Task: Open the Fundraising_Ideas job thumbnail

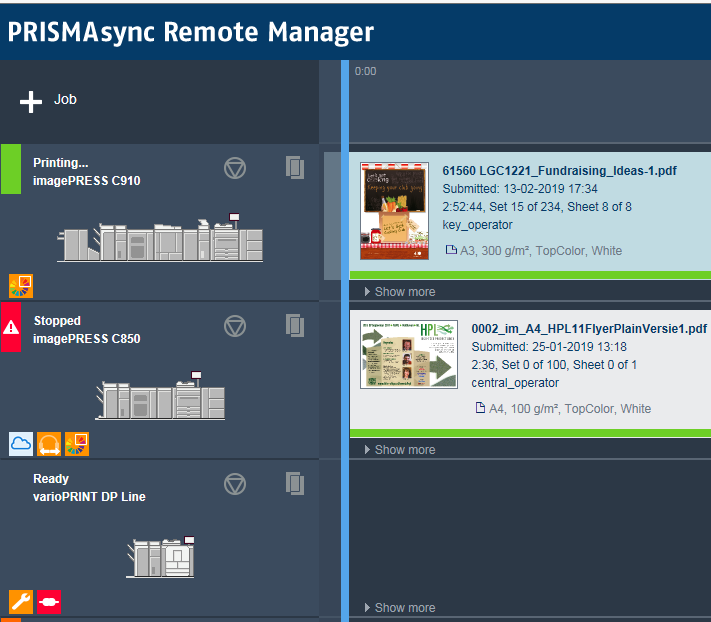Action: point(394,211)
